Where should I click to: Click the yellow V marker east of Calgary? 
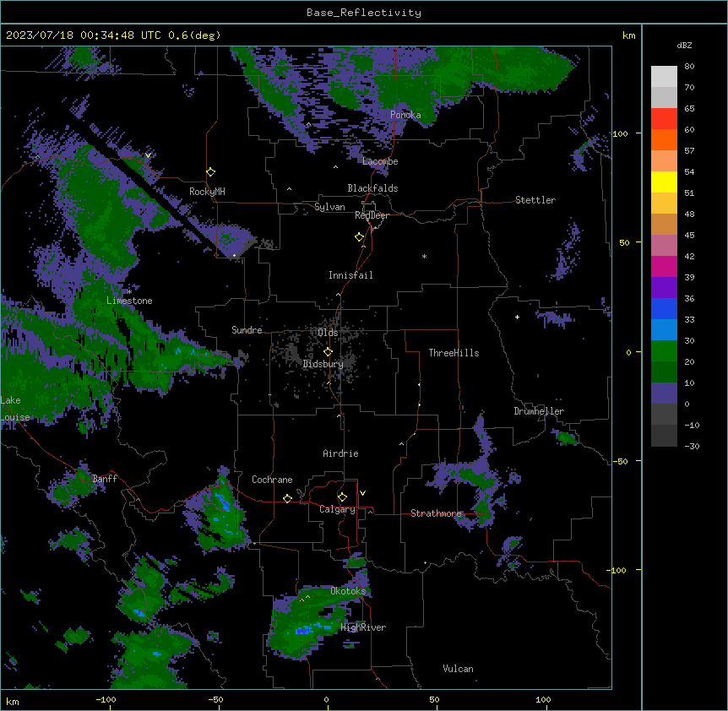pos(362,493)
